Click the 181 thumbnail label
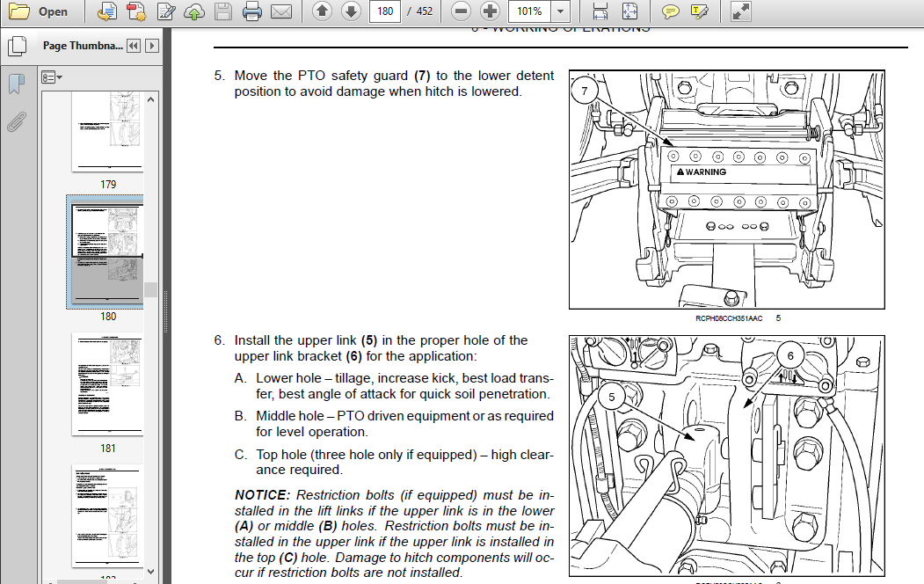Viewport: 924px width, 584px height. point(108,449)
